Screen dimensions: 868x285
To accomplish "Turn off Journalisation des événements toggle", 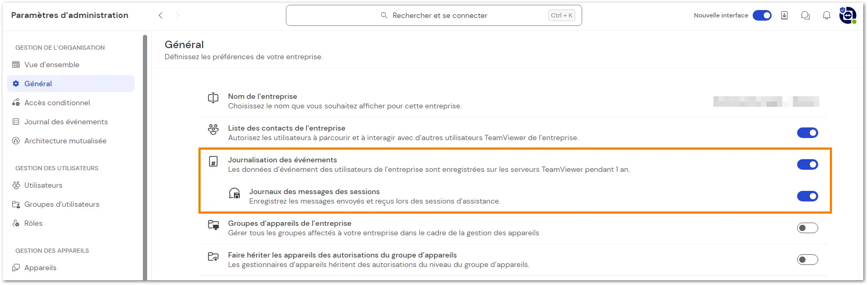I will coord(807,164).
